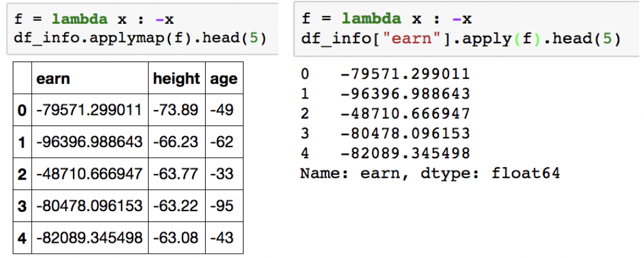Click the "earn" string in right cell
644x258 pixels.
click(411, 39)
